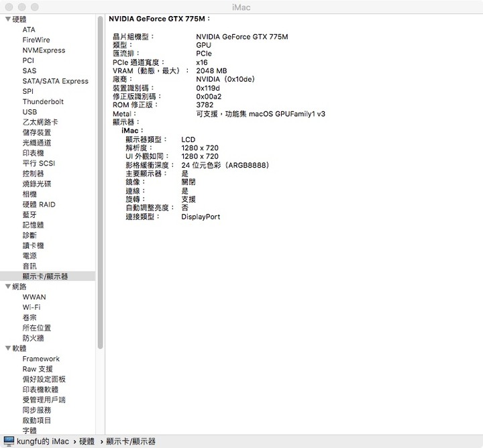Select 同步服務 in the sidebar
This screenshot has height=448, width=483.
click(37, 410)
